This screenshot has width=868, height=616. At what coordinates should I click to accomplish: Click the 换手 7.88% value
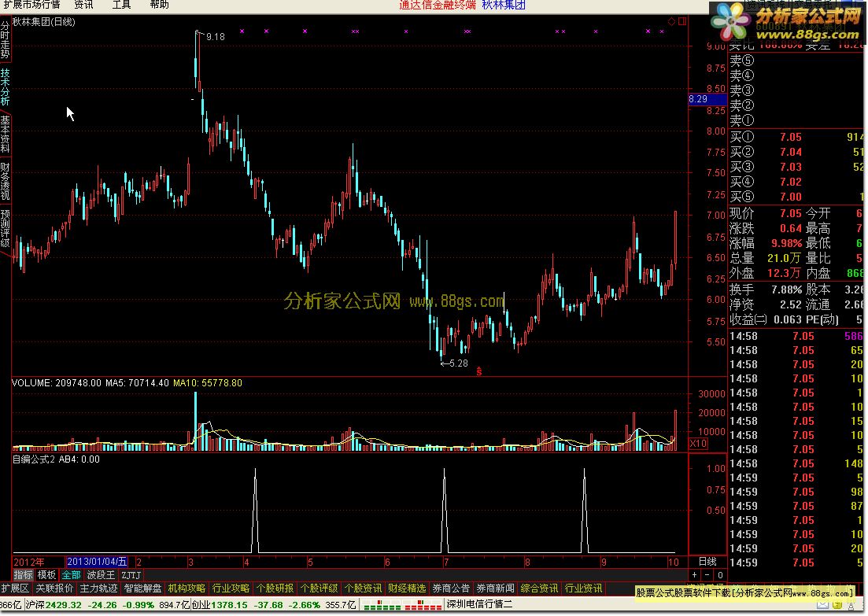point(786,289)
